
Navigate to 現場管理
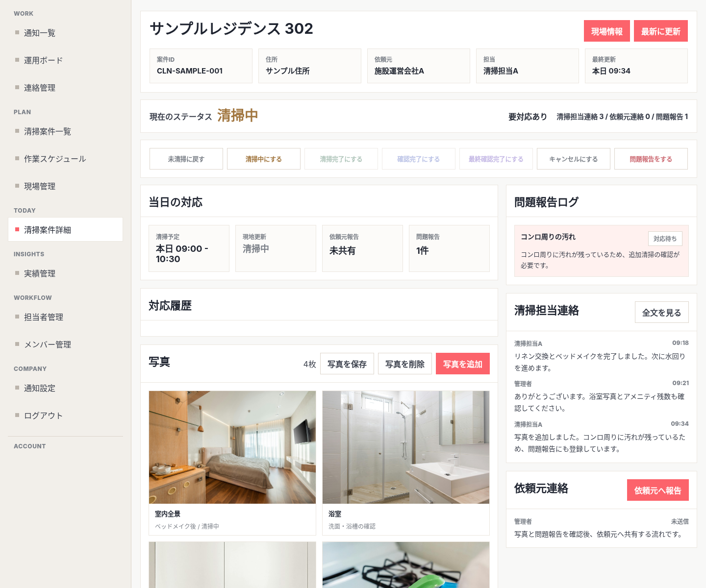(x=65, y=186)
